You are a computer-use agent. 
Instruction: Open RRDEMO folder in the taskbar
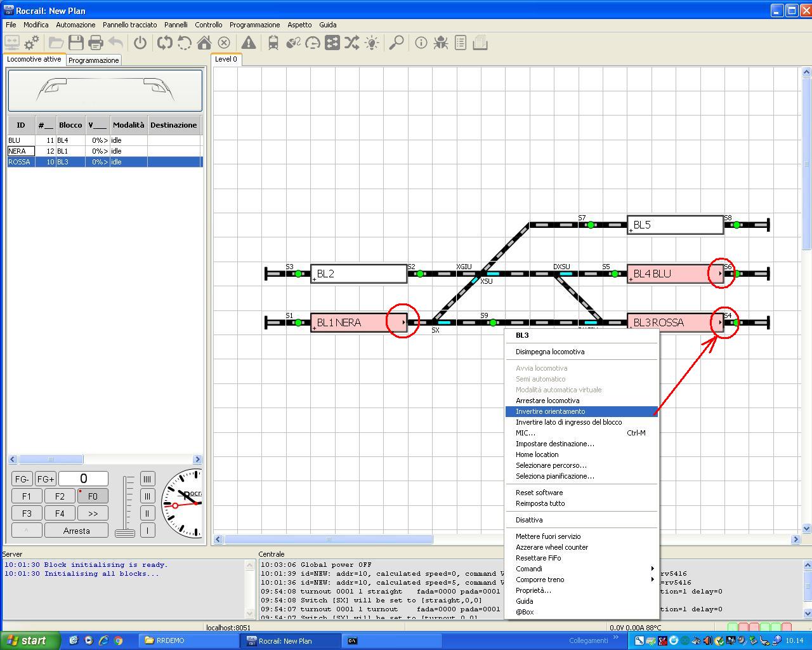tap(190, 640)
